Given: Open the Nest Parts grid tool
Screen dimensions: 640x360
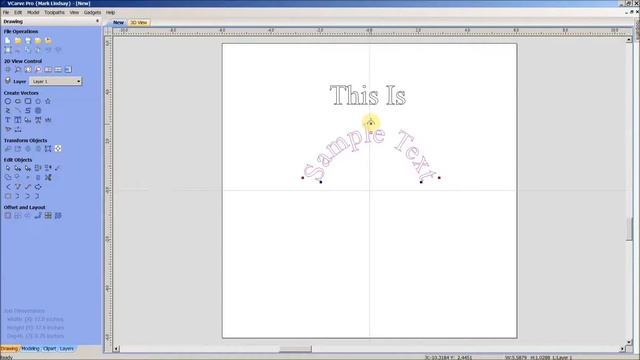Looking at the screenshot, I should coord(48,216).
